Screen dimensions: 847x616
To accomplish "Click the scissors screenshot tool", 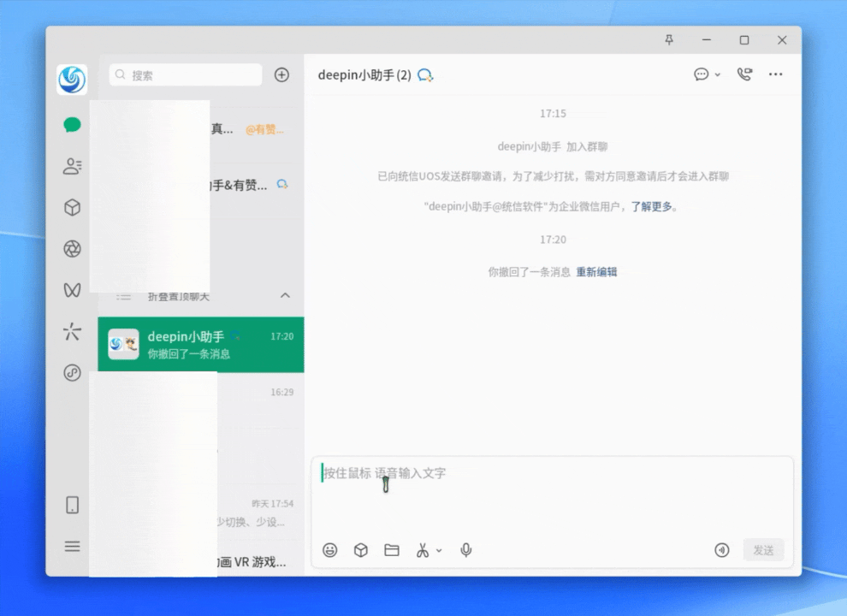I will tap(423, 550).
